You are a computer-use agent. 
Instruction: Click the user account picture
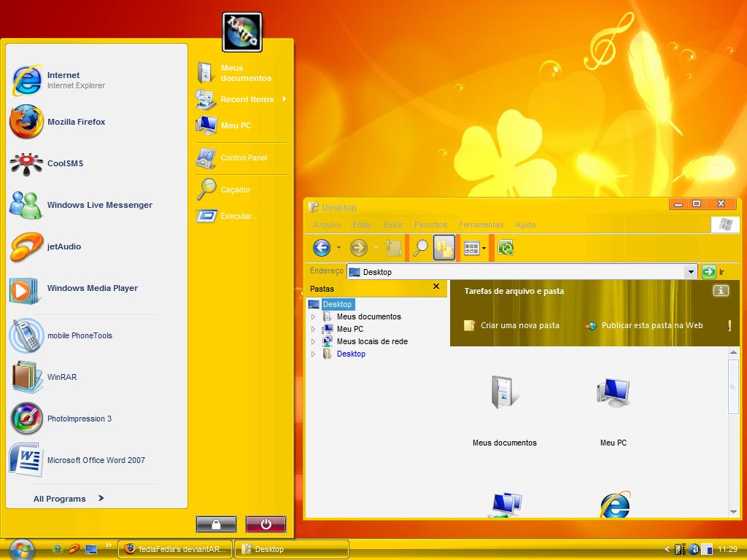[242, 32]
